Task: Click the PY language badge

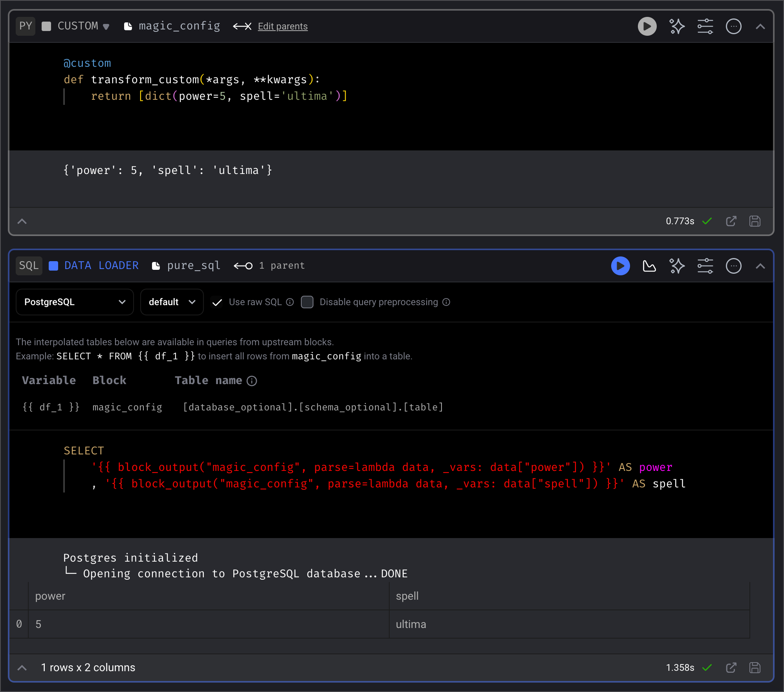Action: [x=26, y=26]
